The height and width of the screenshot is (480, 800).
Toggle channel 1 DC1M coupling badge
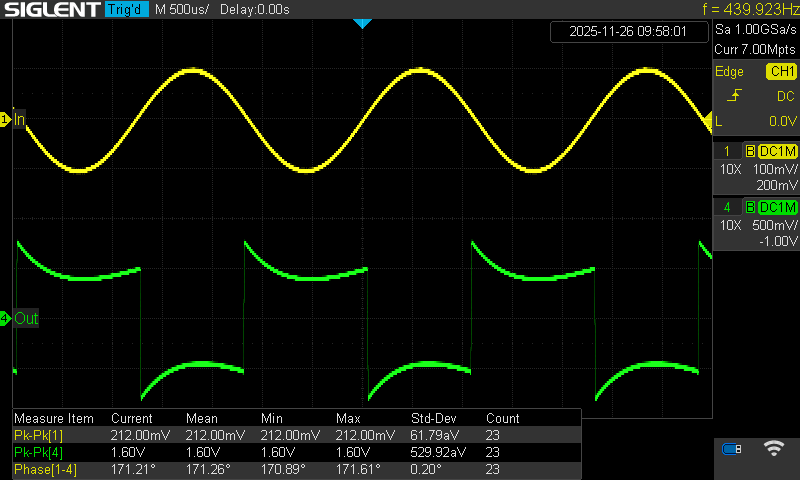(x=777, y=151)
